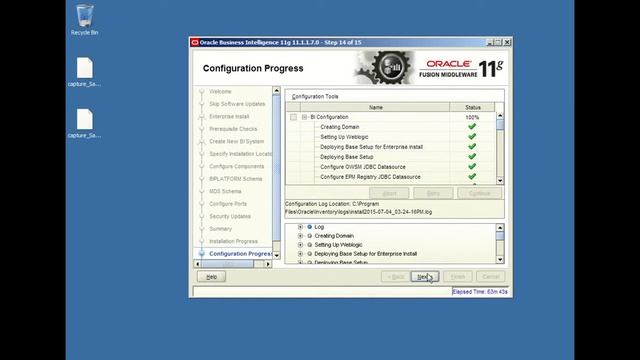Click the blue Log node icon
Screen dimensions: 640x360
coord(309,227)
